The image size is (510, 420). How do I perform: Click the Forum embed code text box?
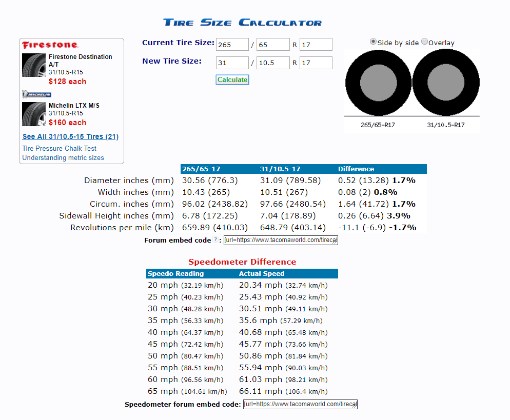[x=281, y=240]
